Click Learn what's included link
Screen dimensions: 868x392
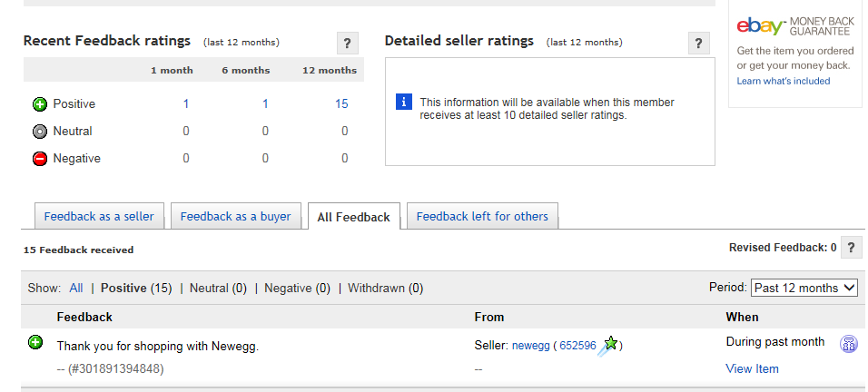tap(783, 81)
